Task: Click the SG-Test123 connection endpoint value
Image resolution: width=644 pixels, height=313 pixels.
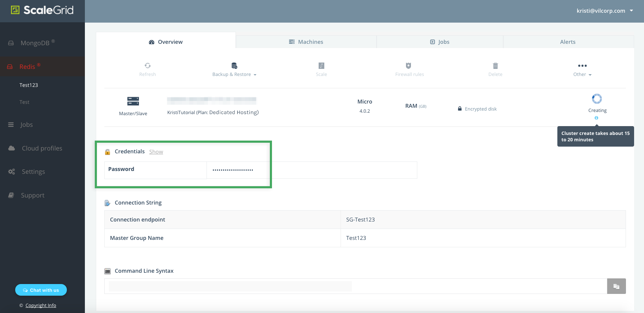Action: [360, 220]
